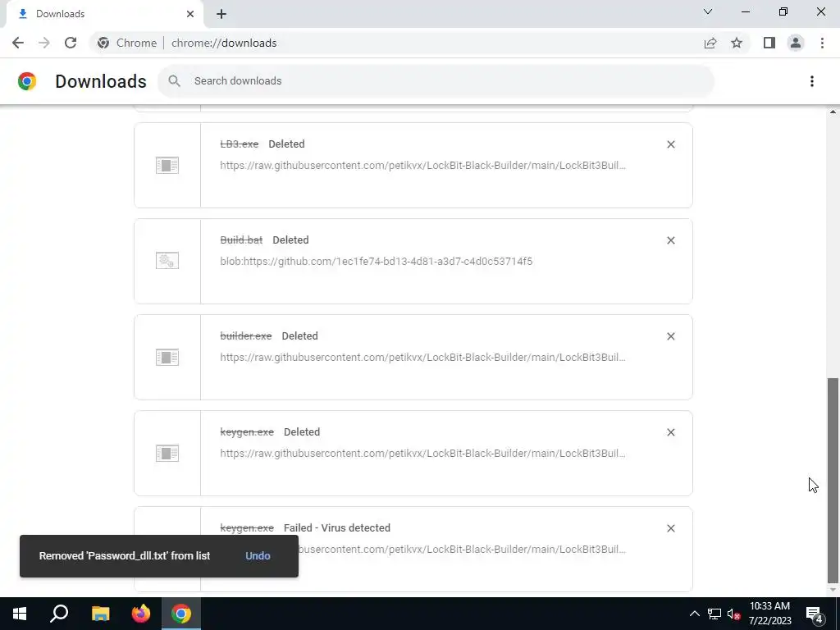Open the Chrome side panel
This screenshot has width=840, height=630.
coord(769,43)
